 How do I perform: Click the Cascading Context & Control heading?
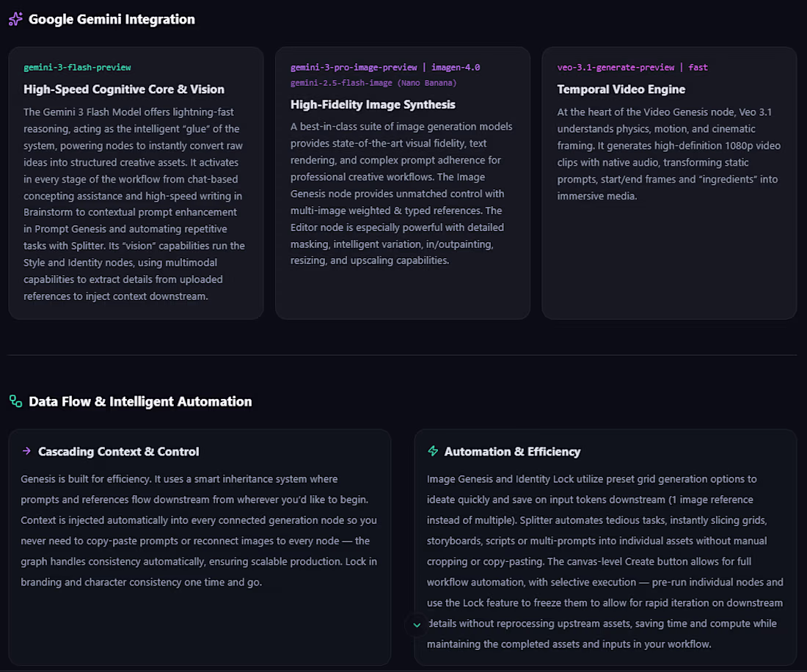pos(119,452)
